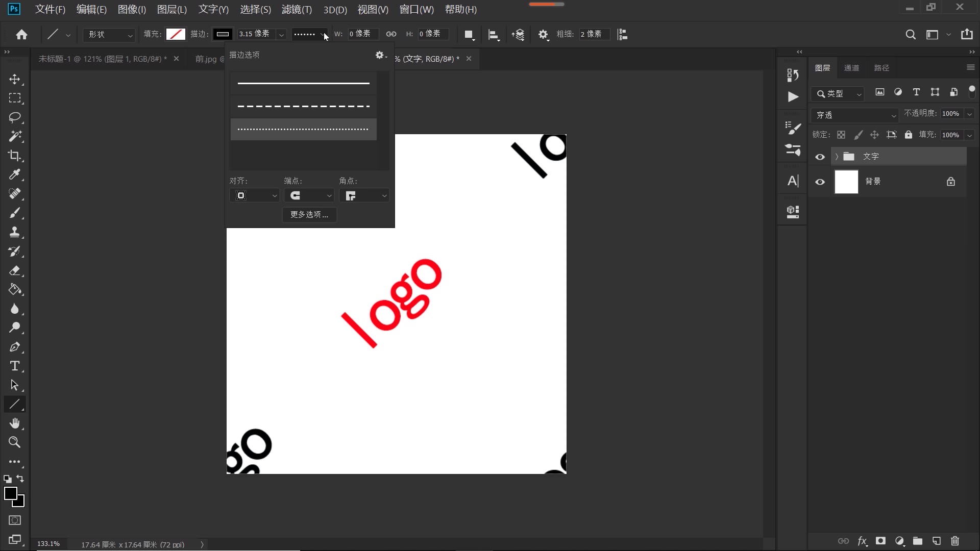Click the 更多选项 button
Screen dimensions: 980x551
[309, 214]
